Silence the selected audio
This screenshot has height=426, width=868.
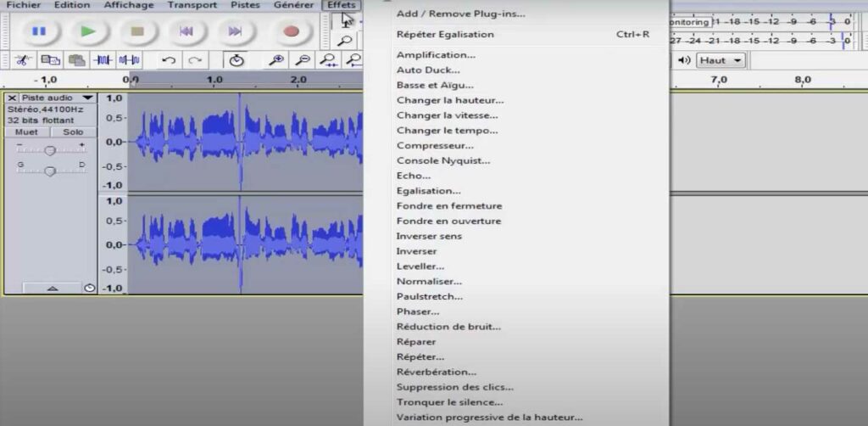(129, 60)
